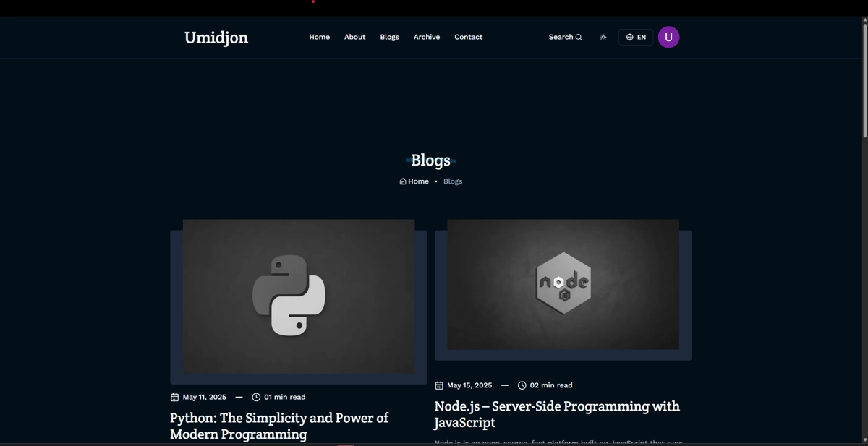This screenshot has height=446, width=868.
Task: Click the clock icon beside 01 min read
Action: point(256,397)
